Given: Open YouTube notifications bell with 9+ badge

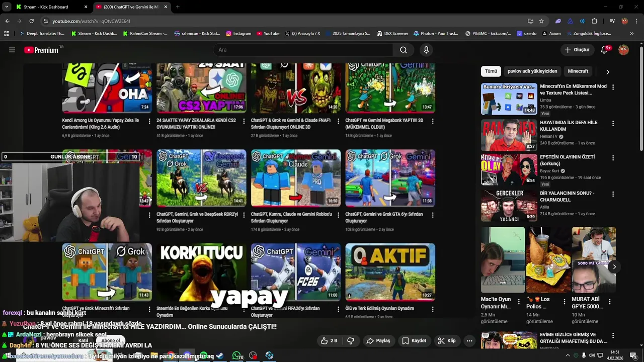Looking at the screenshot, I should pyautogui.click(x=605, y=50).
